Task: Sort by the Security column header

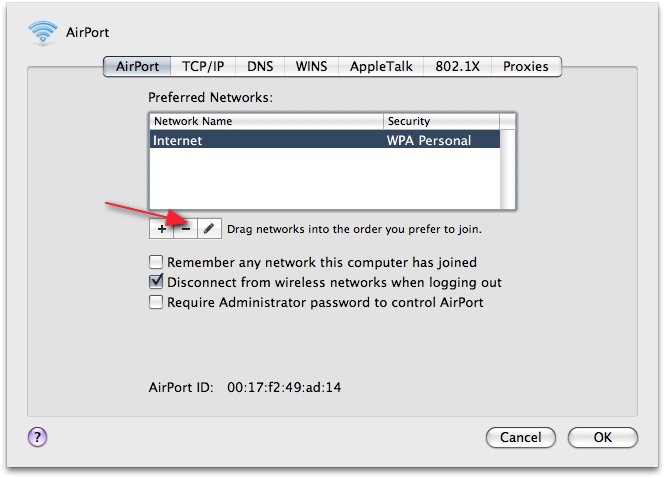Action: click(440, 121)
